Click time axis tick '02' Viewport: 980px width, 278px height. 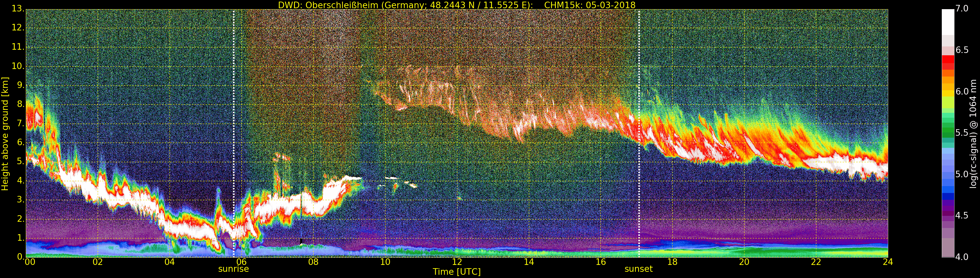point(98,262)
